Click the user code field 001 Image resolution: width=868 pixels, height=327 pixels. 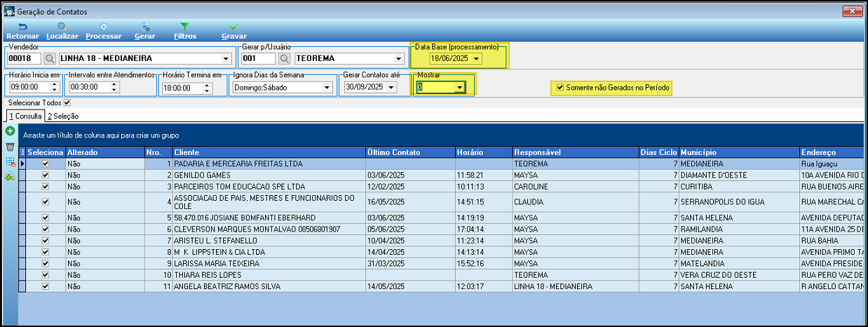[259, 59]
